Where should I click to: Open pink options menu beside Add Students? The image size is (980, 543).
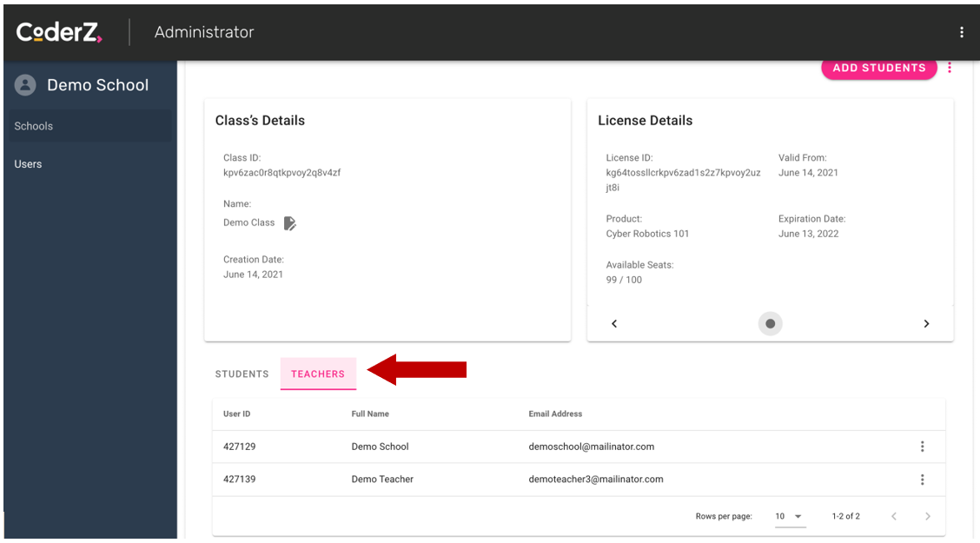click(950, 68)
